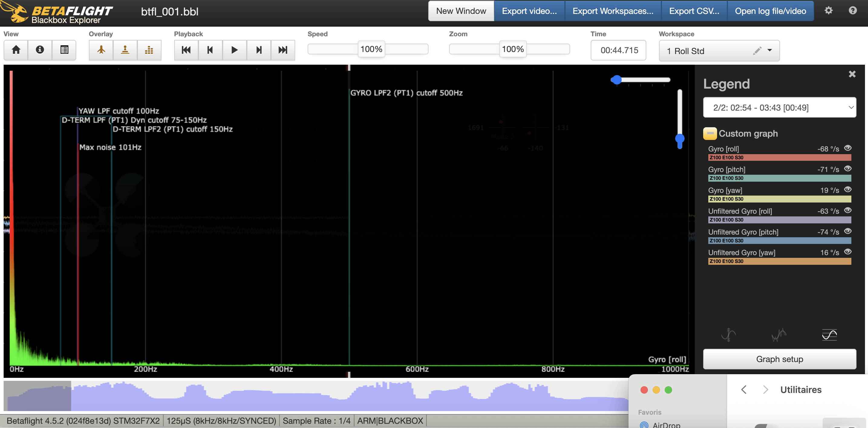This screenshot has width=868, height=428.
Task: Click the Export CSV... menu item
Action: click(694, 11)
